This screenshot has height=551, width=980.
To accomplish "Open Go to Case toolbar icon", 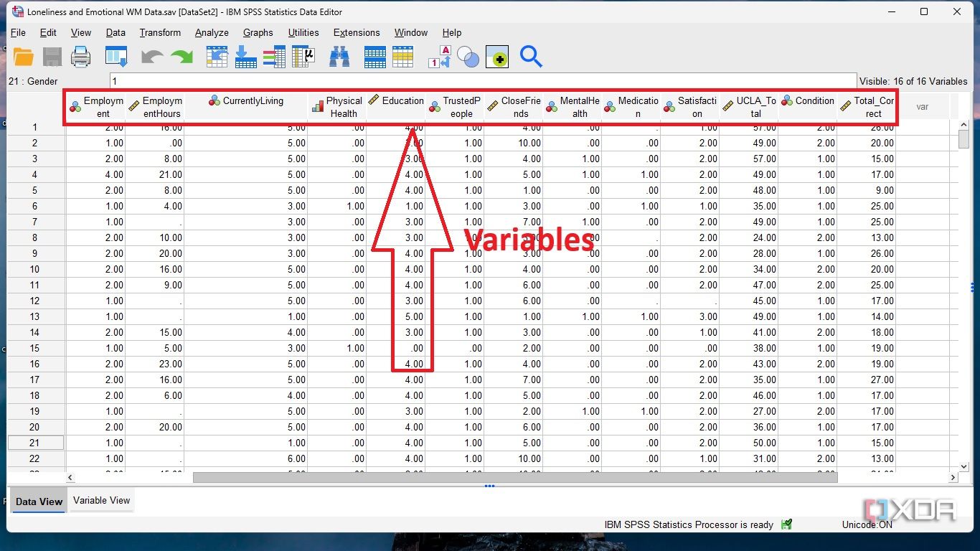I will pos(217,57).
